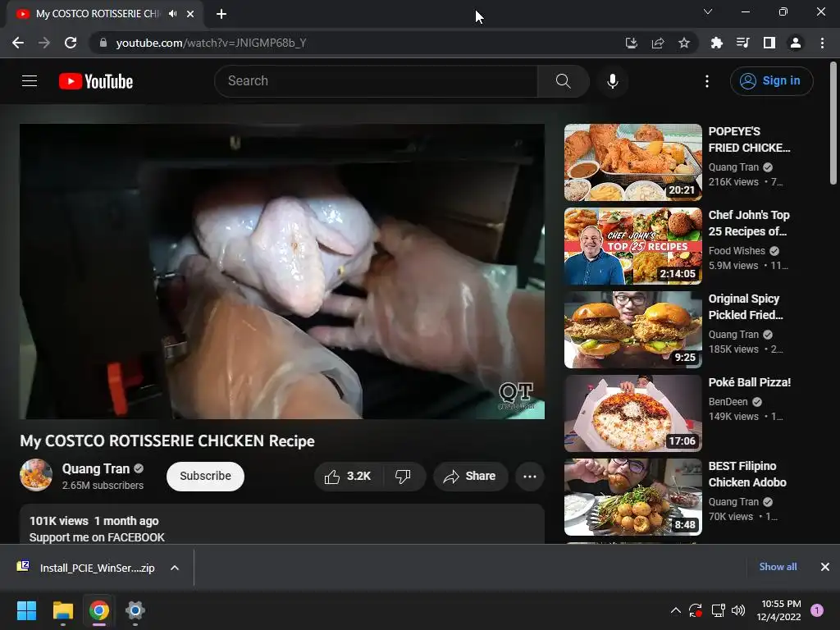Open Chef John's Top 25 Recipes thumbnail
The height and width of the screenshot is (630, 840).
pyautogui.click(x=633, y=246)
